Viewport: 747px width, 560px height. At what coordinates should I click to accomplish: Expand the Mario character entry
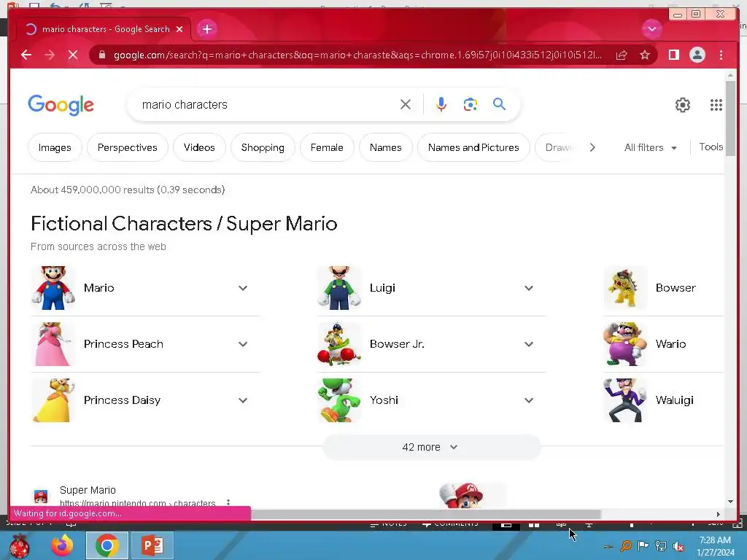coord(243,288)
